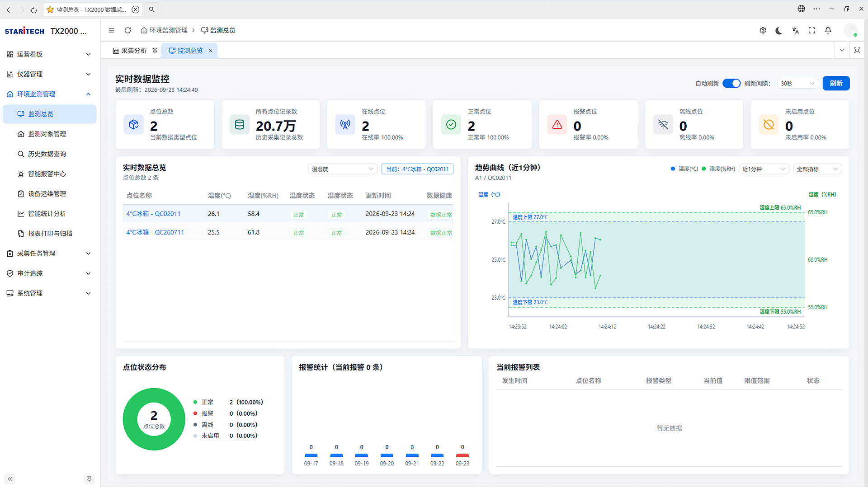Expand the 运营看板 menu group
The image size is (868, 488).
49,54
